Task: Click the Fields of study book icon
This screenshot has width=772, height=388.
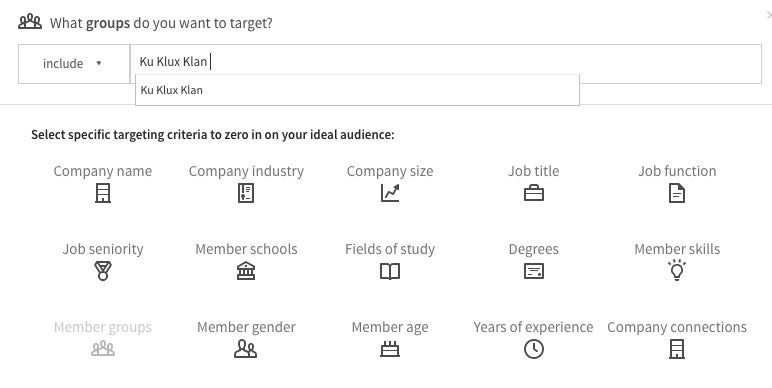Action: click(390, 271)
